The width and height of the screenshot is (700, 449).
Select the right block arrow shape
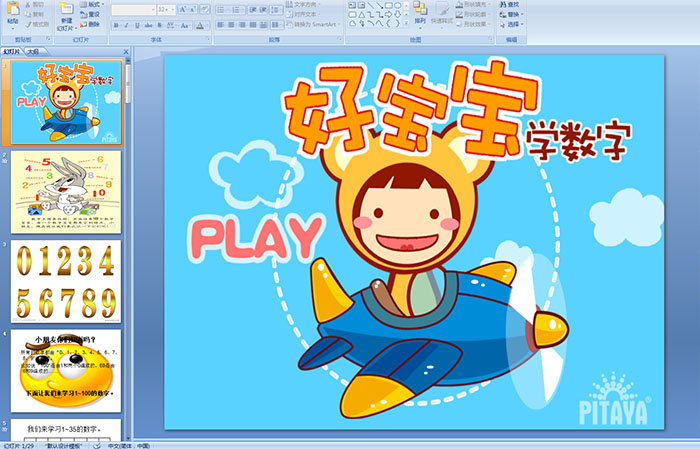(388, 14)
